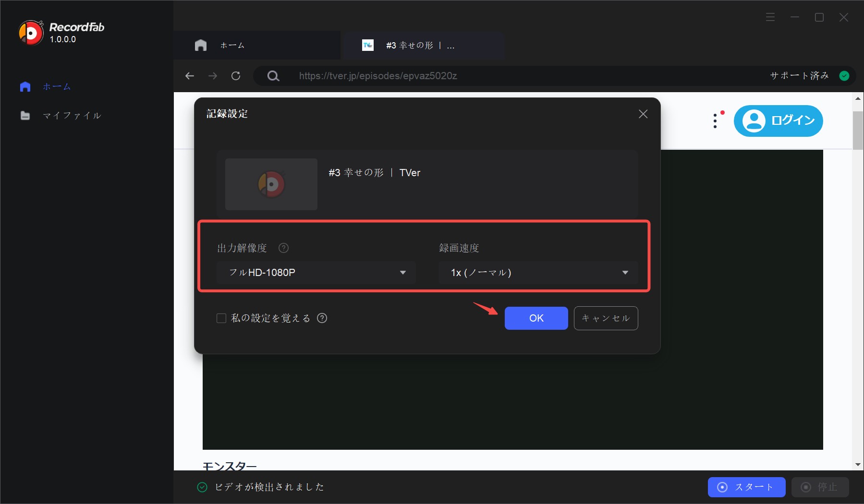Open the 録画速度 dropdown 1x (ノーマル)
Image resolution: width=864 pixels, height=504 pixels.
[x=538, y=273]
